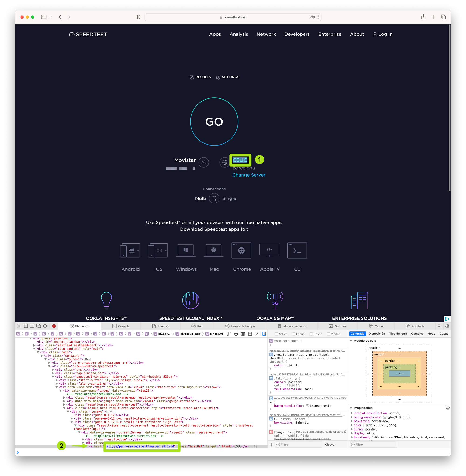
Task: Toggle rulers icon in the DOM toolbar
Action: [229, 334]
